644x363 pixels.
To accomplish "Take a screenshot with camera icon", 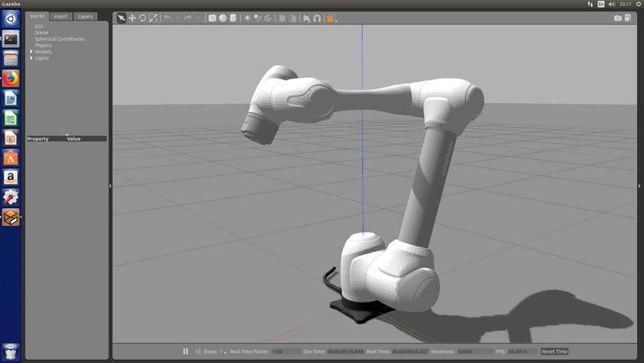I will [x=618, y=18].
